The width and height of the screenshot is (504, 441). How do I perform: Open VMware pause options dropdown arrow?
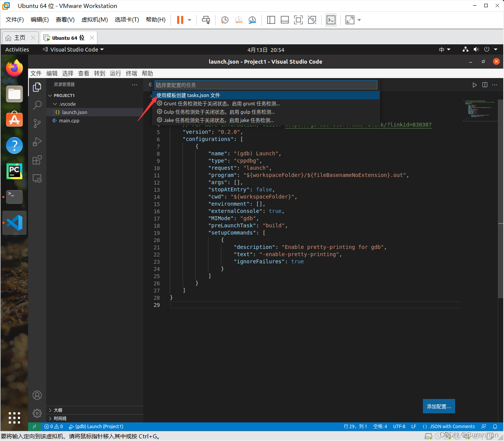coord(189,20)
